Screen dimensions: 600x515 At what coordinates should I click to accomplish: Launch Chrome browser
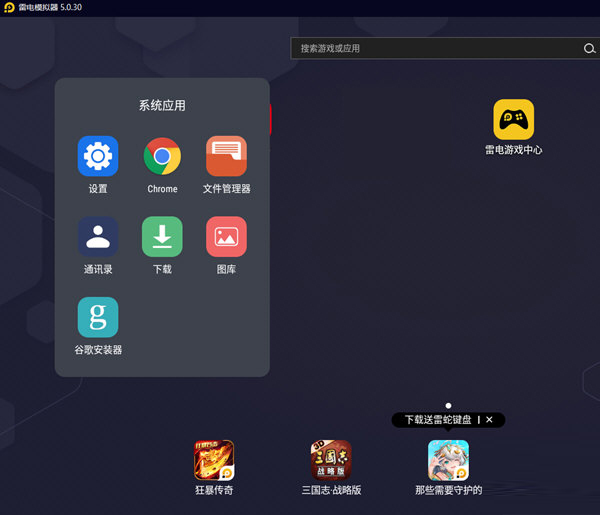point(162,156)
